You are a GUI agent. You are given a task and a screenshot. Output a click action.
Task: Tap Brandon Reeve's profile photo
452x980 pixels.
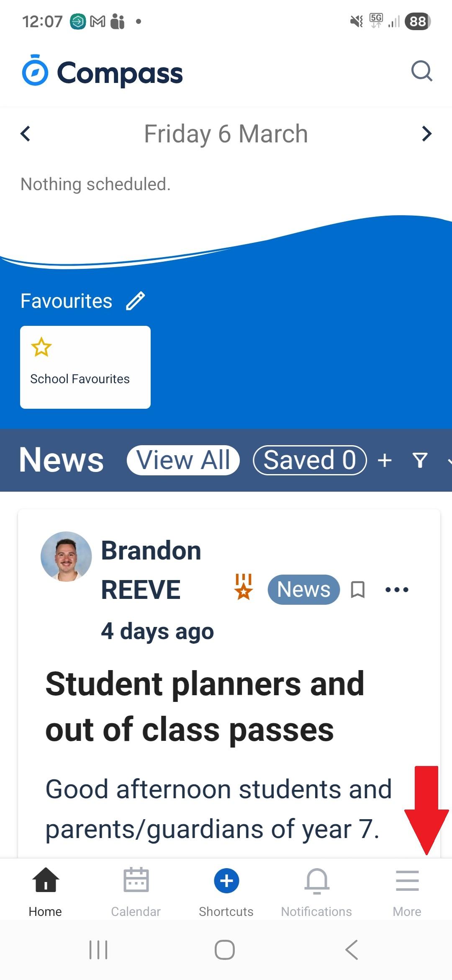pos(66,557)
